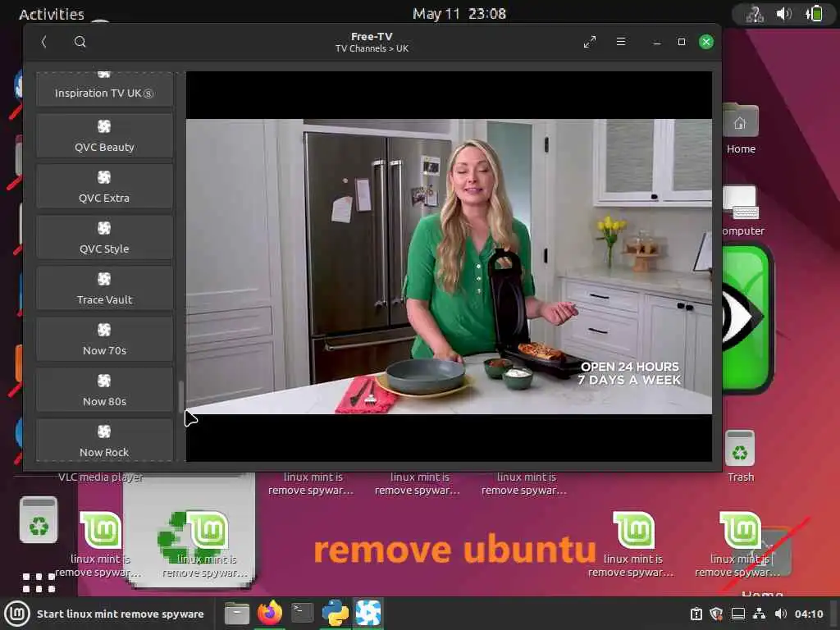Open the Free-TV search icon

[80, 42]
